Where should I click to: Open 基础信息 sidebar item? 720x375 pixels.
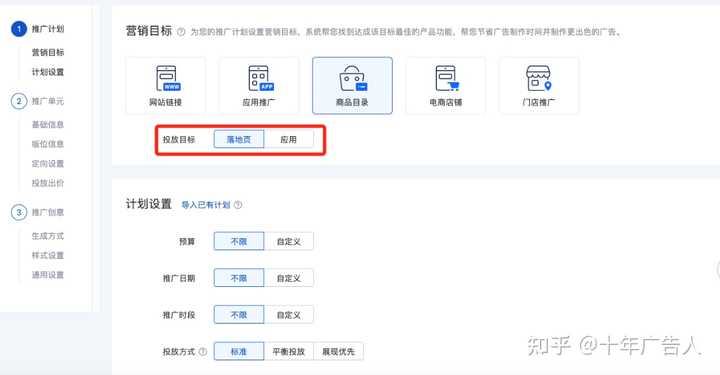pos(48,124)
